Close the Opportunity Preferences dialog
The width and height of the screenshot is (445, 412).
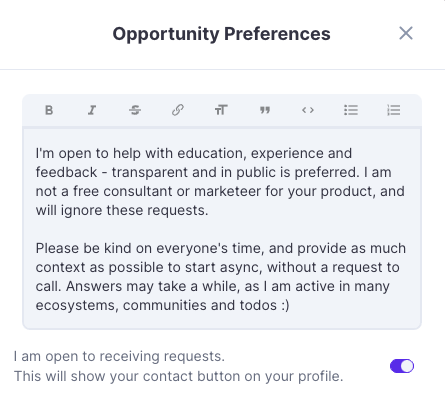pyautogui.click(x=406, y=33)
